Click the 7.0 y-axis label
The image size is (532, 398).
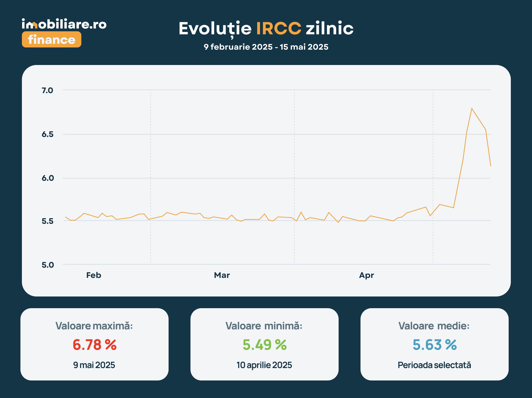[x=47, y=91]
